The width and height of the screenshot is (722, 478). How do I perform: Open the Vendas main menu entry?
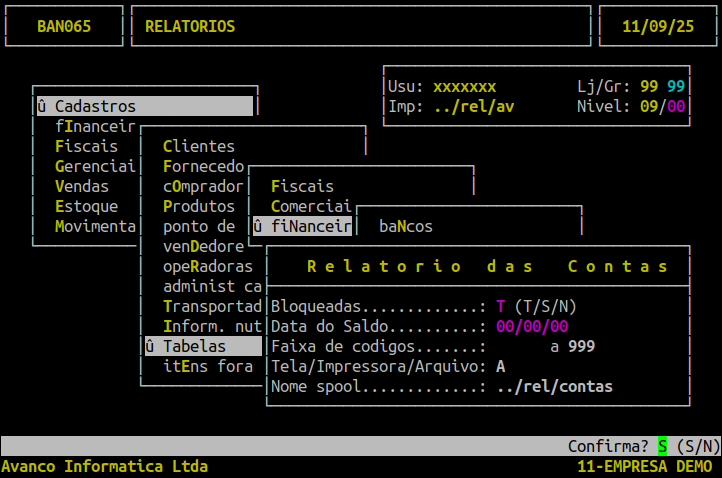(82, 186)
